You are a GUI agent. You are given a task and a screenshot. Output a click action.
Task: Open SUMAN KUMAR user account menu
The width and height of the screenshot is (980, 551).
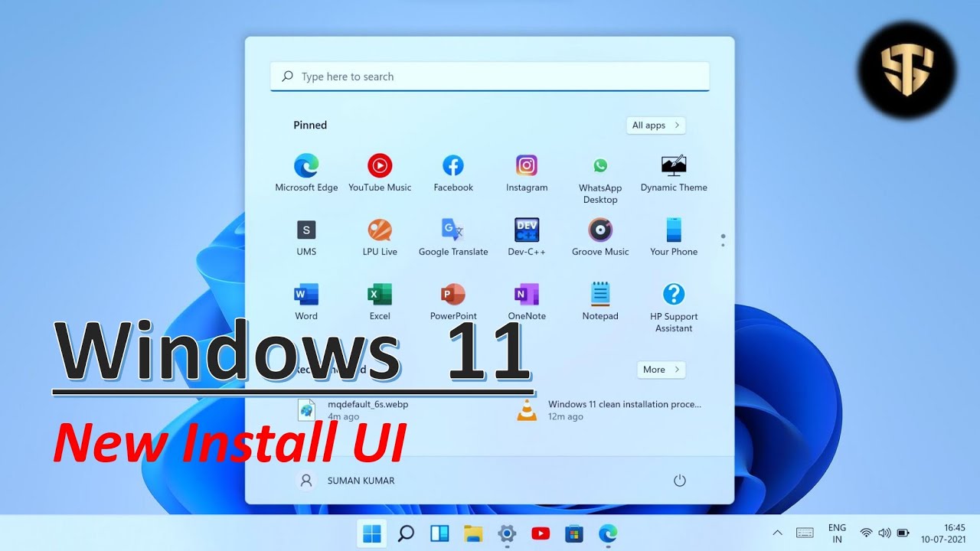click(x=346, y=481)
